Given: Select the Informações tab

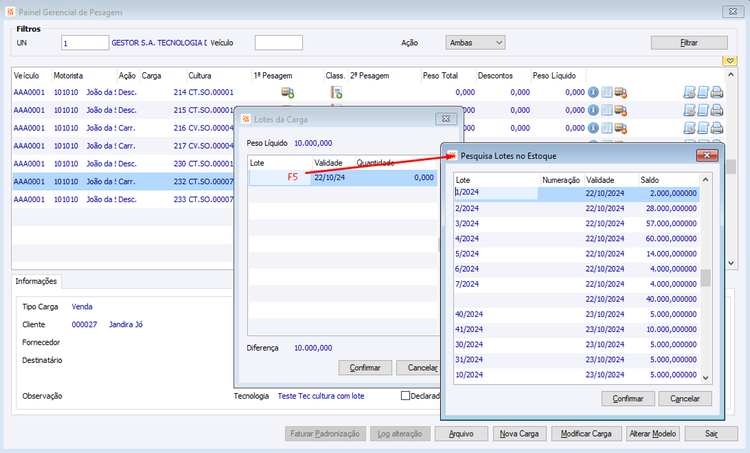Looking at the screenshot, I should [x=36, y=281].
